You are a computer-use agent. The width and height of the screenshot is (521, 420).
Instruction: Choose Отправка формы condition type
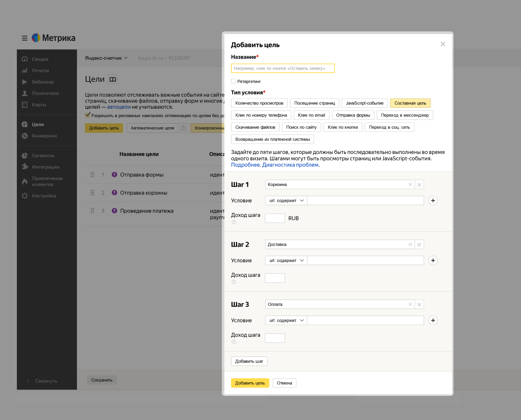coord(353,115)
